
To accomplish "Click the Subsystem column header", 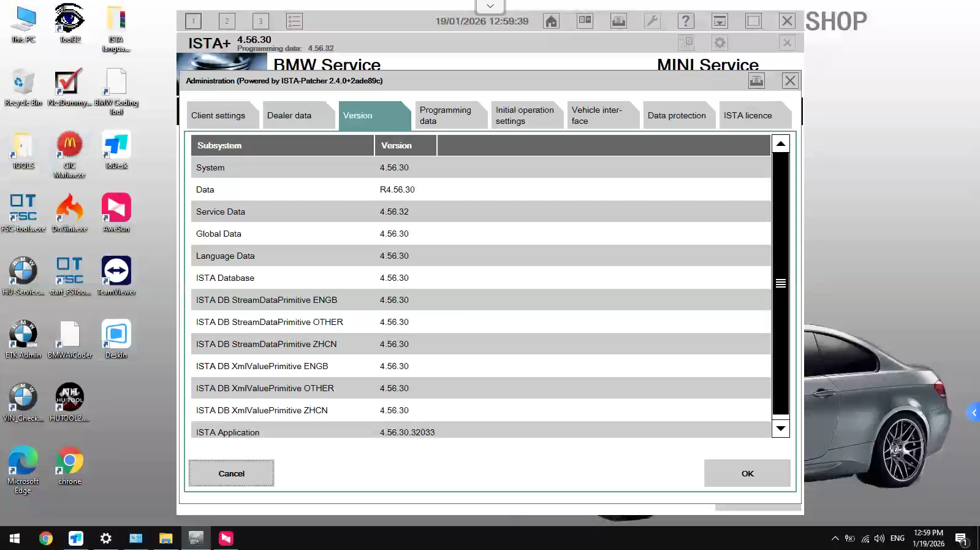I will (x=282, y=146).
